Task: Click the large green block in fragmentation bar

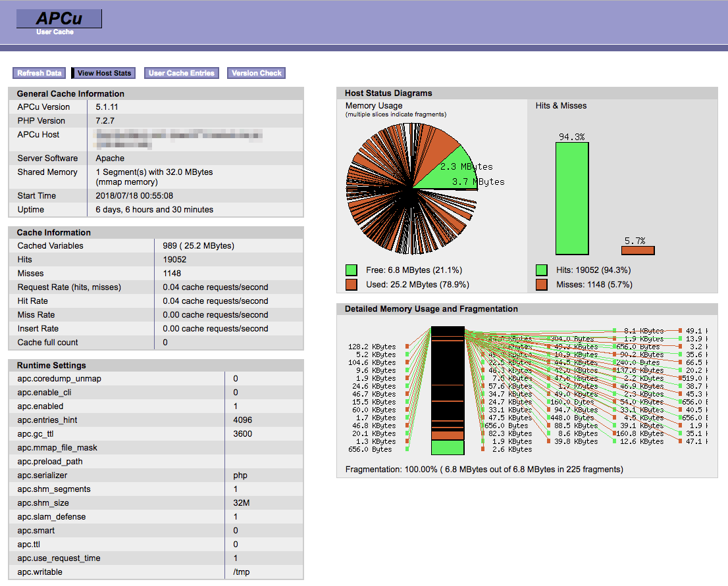Action: coord(448,448)
